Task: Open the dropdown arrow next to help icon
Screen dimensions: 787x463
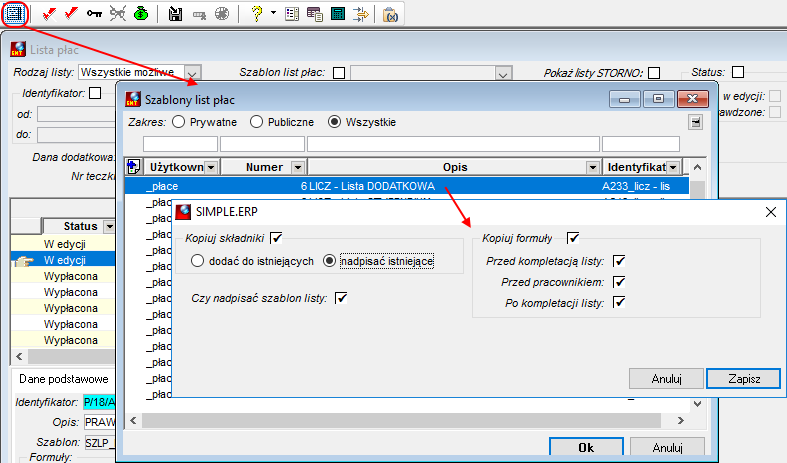Action: [x=273, y=13]
